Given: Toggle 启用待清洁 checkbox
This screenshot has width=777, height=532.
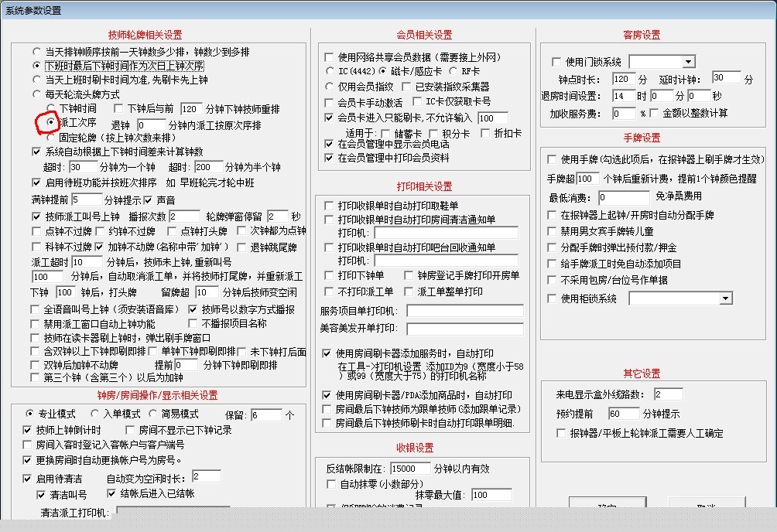Looking at the screenshot, I should (27, 479).
